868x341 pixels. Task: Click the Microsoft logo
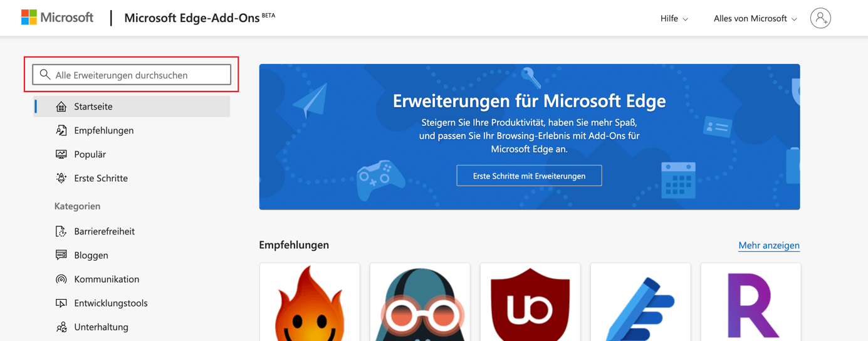[57, 18]
